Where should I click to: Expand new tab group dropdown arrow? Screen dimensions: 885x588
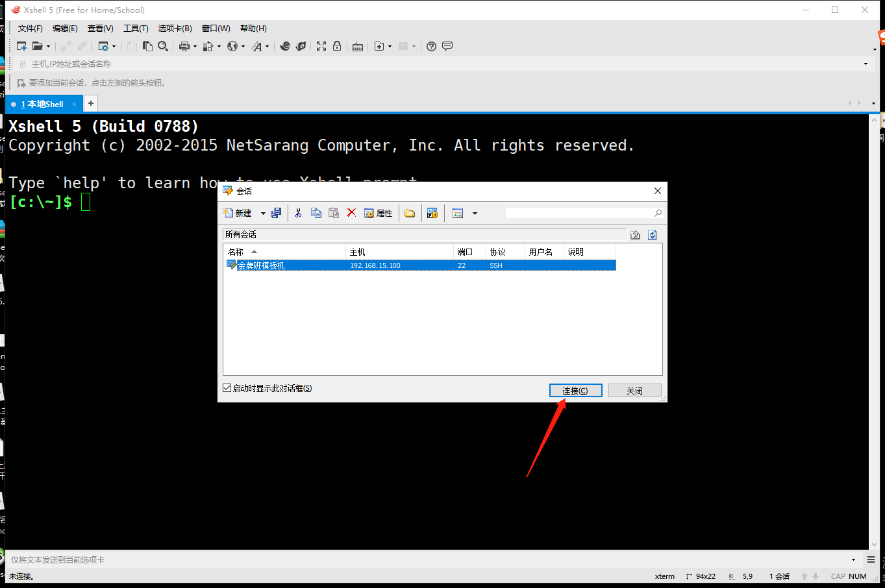click(x=390, y=46)
